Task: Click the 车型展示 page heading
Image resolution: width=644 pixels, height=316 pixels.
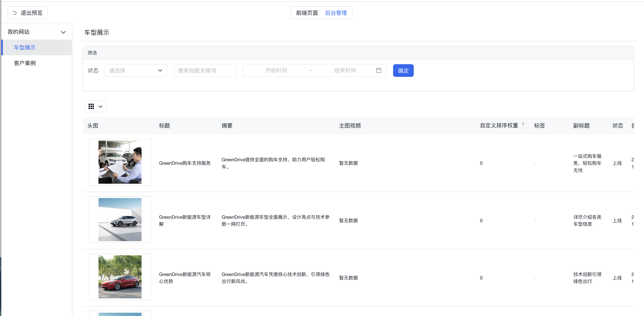Action: coord(97,32)
